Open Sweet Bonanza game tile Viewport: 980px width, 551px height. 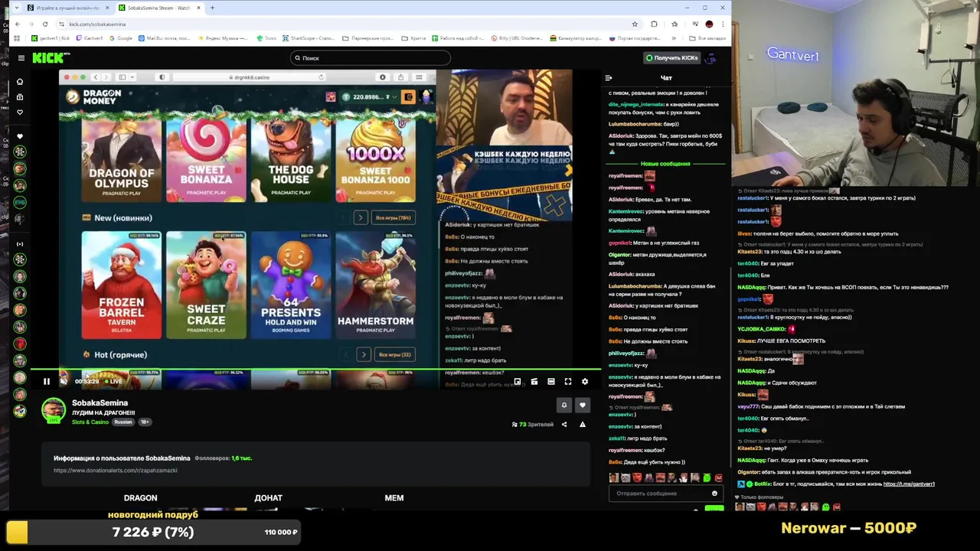point(206,161)
